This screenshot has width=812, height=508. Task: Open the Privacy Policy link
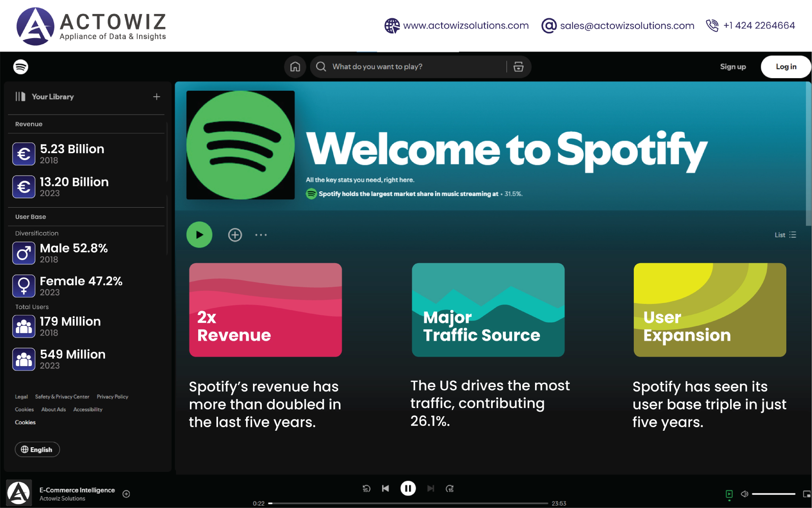[x=113, y=397]
